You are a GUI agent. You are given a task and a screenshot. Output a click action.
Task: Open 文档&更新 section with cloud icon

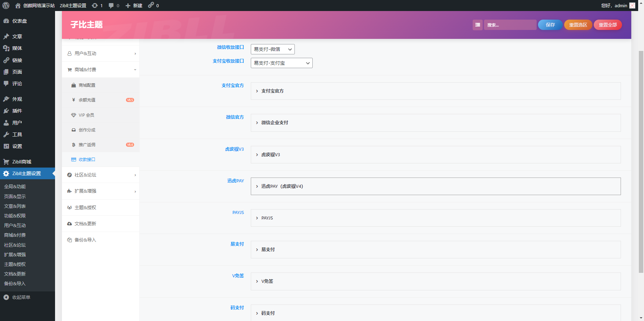tap(101, 224)
